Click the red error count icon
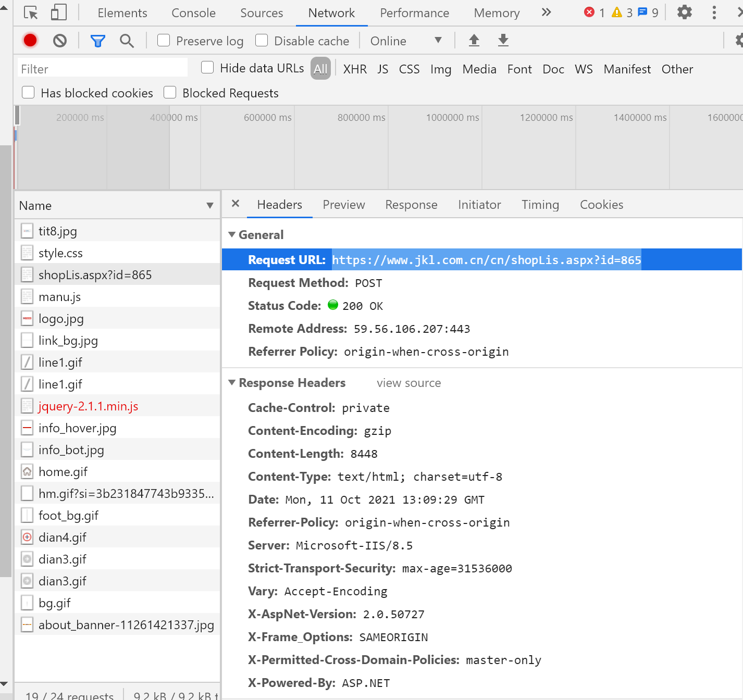Image resolution: width=743 pixels, height=700 pixels. [589, 12]
